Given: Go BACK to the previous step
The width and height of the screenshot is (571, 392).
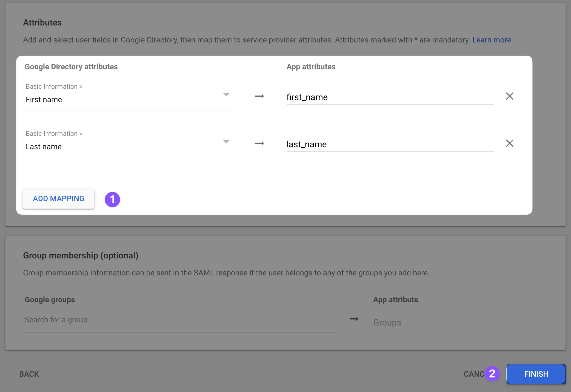Looking at the screenshot, I should point(29,374).
